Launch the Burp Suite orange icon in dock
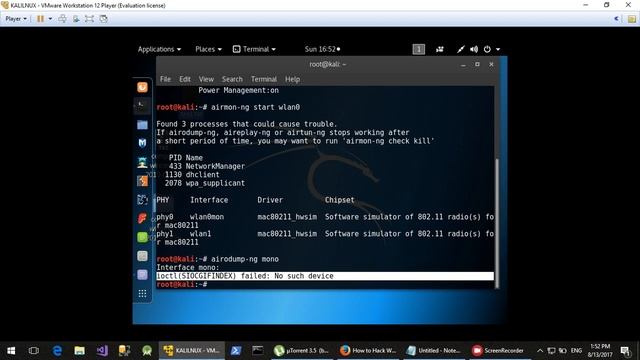Image resolution: width=640 pixels, height=360 pixels. click(x=142, y=180)
